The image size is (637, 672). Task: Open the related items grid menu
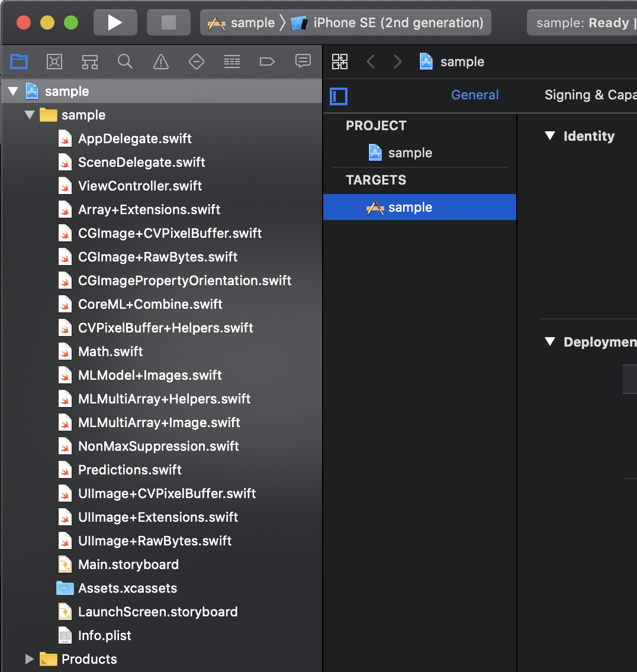[340, 62]
